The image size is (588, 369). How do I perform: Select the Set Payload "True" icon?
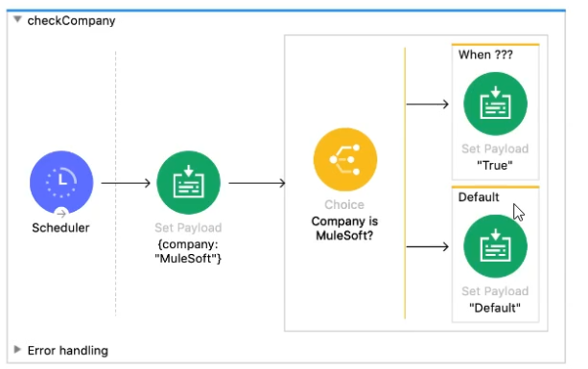[x=495, y=104]
